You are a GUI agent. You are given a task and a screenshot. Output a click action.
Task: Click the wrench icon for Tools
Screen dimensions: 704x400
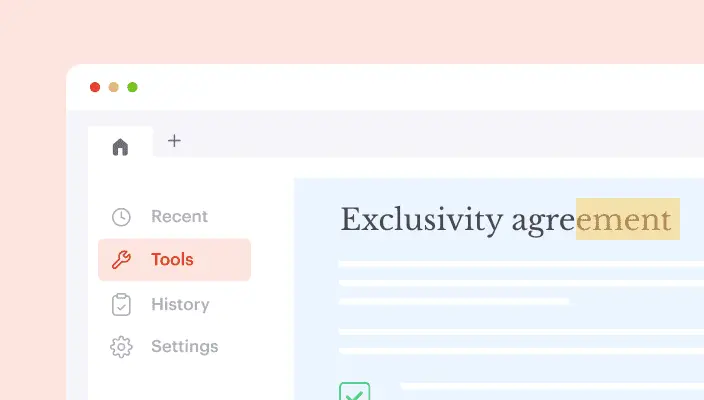[121, 260]
